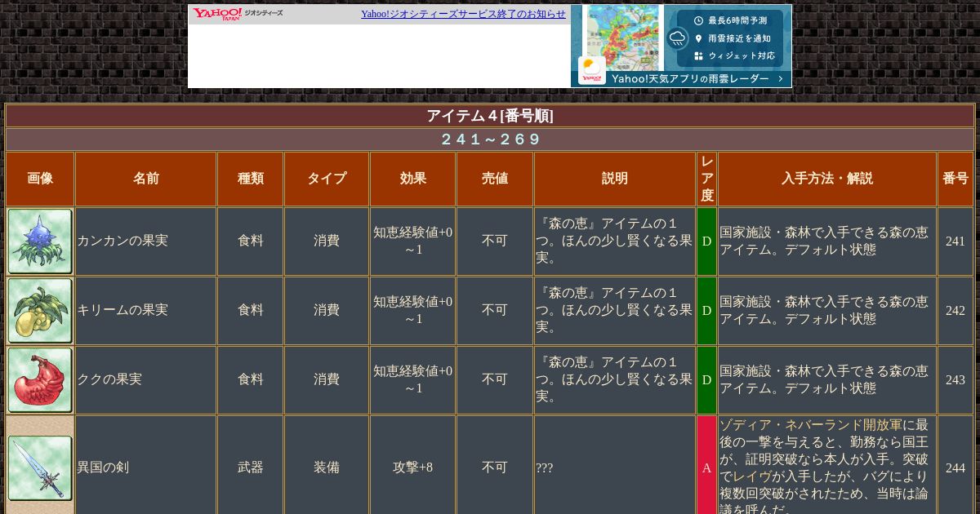980x514 pixels.
Task: Follow the ゾディア・ネバーランド開放軍 link
Action: click(x=811, y=425)
